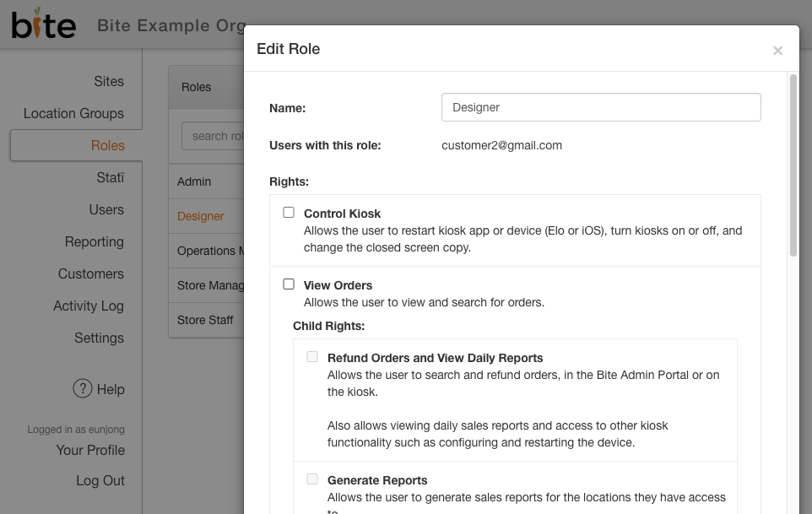Open the Users section
This screenshot has width=812, height=514.
(106, 209)
